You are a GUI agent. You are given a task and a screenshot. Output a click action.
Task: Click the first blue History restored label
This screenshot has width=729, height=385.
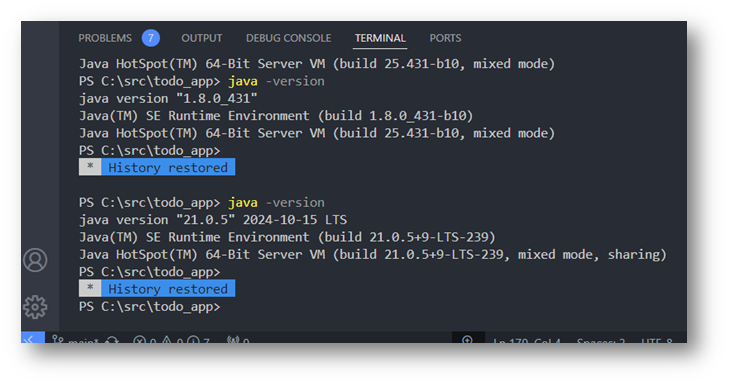tap(168, 167)
